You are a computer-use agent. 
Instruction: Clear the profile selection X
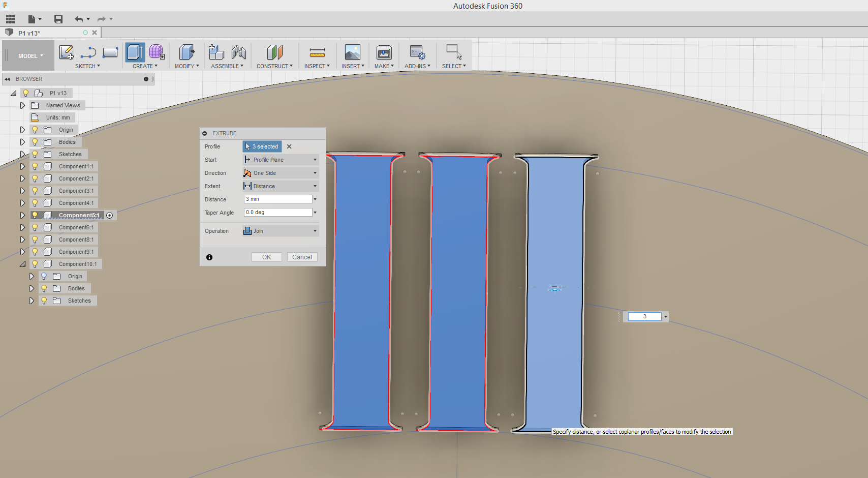click(289, 146)
